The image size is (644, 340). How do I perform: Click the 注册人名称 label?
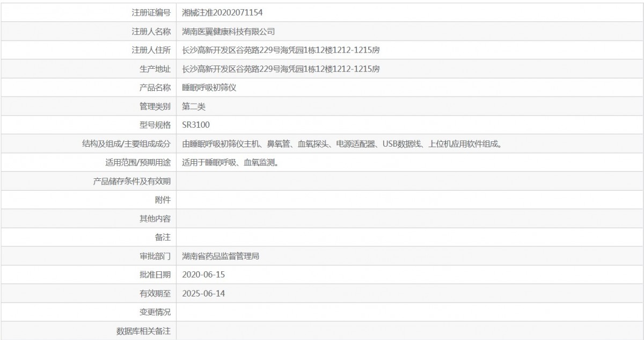[151, 31]
